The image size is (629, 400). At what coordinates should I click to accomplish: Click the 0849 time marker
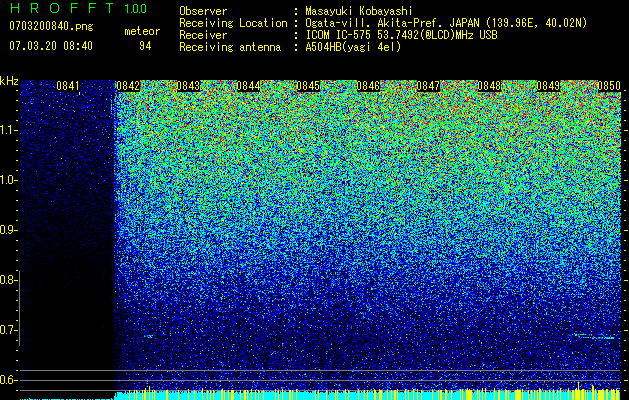548,86
